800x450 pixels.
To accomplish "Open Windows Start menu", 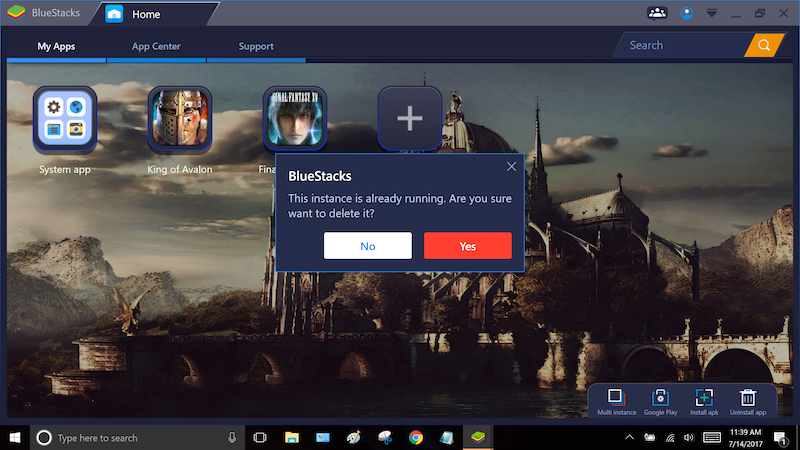I will click(15, 438).
